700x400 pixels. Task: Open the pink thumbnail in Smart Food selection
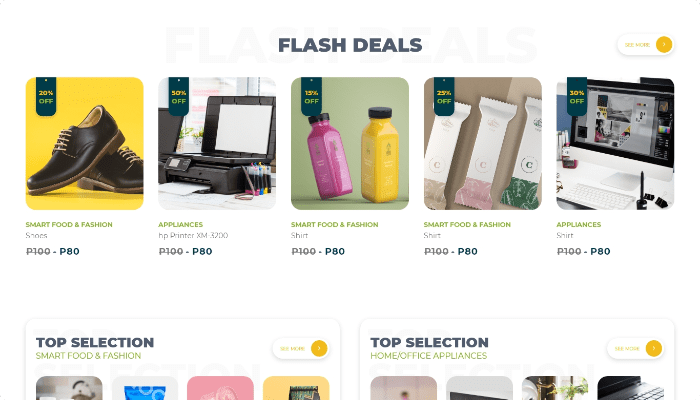coord(220,388)
